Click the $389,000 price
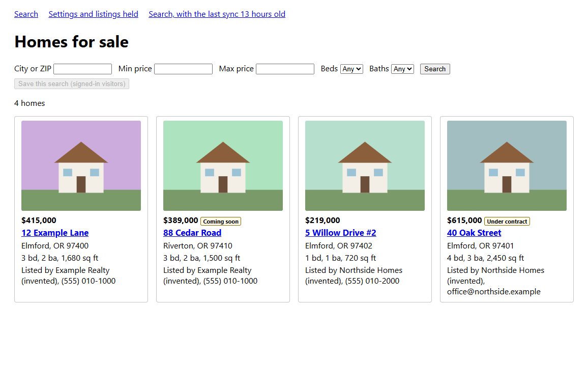The image size is (588, 387). [x=181, y=220]
